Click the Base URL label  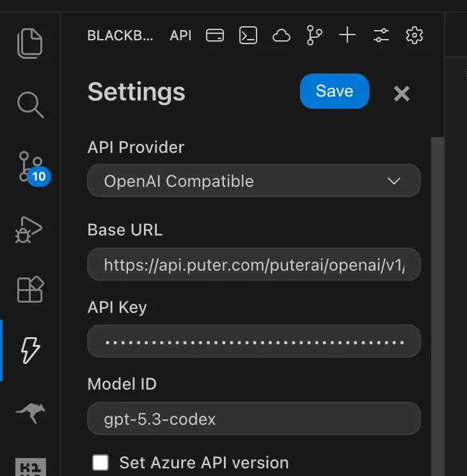125,230
